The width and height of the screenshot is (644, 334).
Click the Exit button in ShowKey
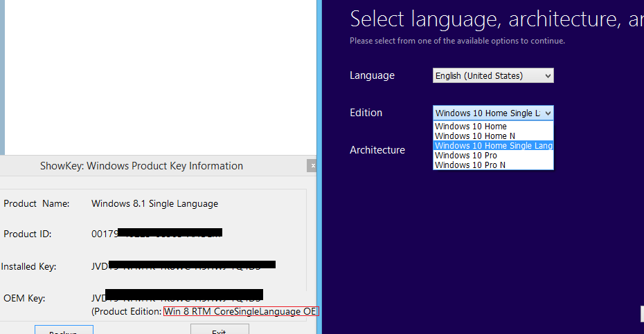pos(220,329)
